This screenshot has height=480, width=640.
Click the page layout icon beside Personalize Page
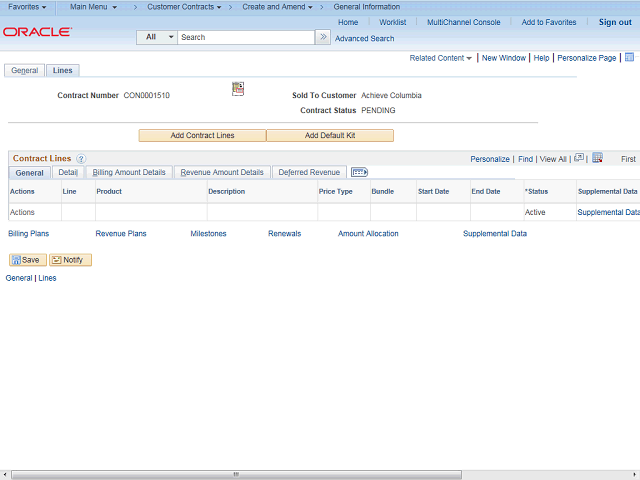coord(629,57)
